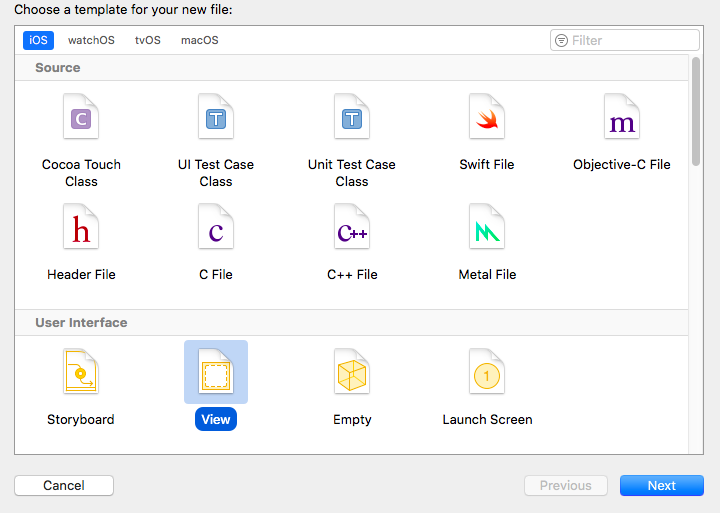Choose the Empty interface template icon
This screenshot has height=513, width=720.
[x=352, y=373]
